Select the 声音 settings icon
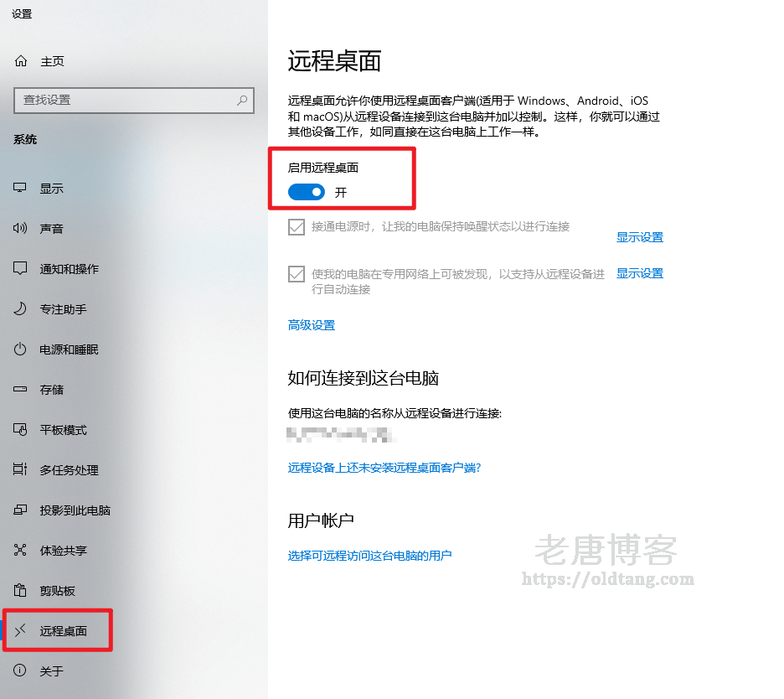 coord(20,228)
